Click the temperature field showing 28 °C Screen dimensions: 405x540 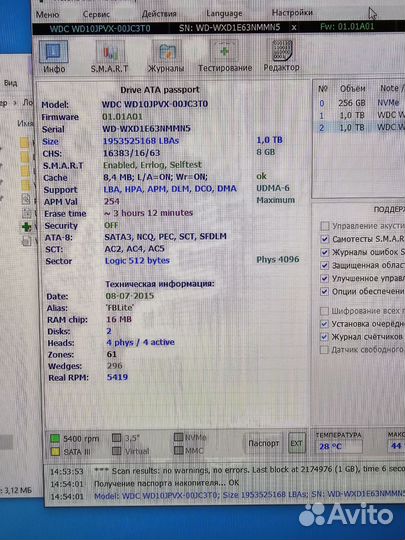338,447
